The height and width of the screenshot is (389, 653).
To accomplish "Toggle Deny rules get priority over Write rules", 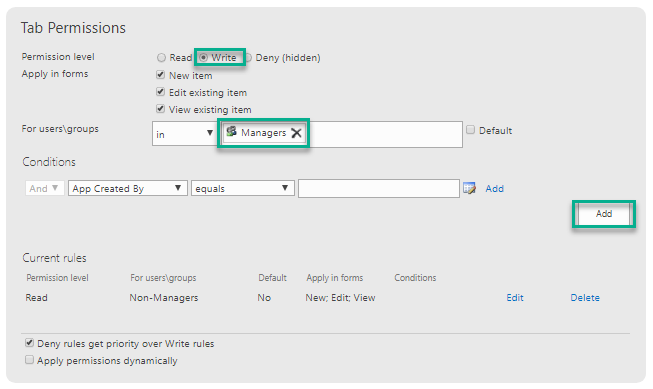I will pyautogui.click(x=29, y=343).
